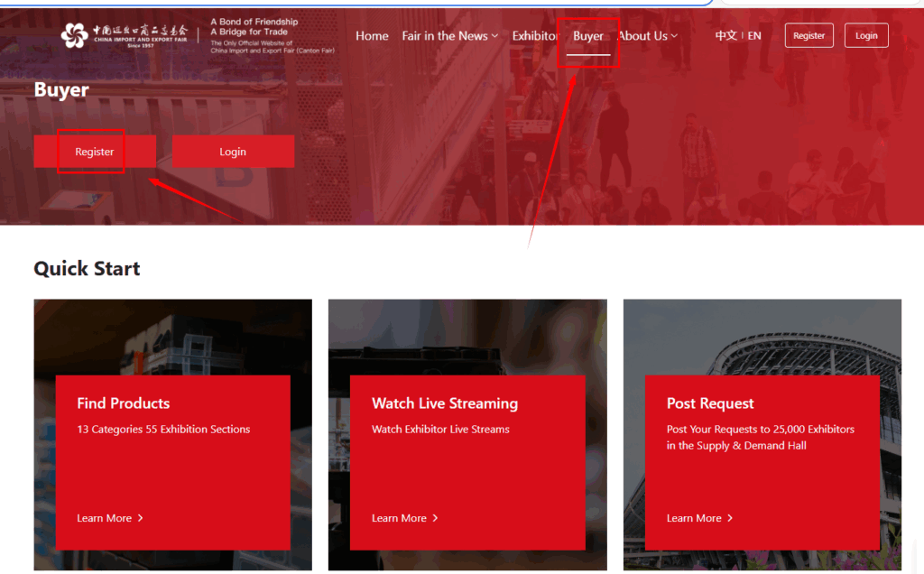Click 'A Bond of Friendship' slogan text

pos(254,22)
